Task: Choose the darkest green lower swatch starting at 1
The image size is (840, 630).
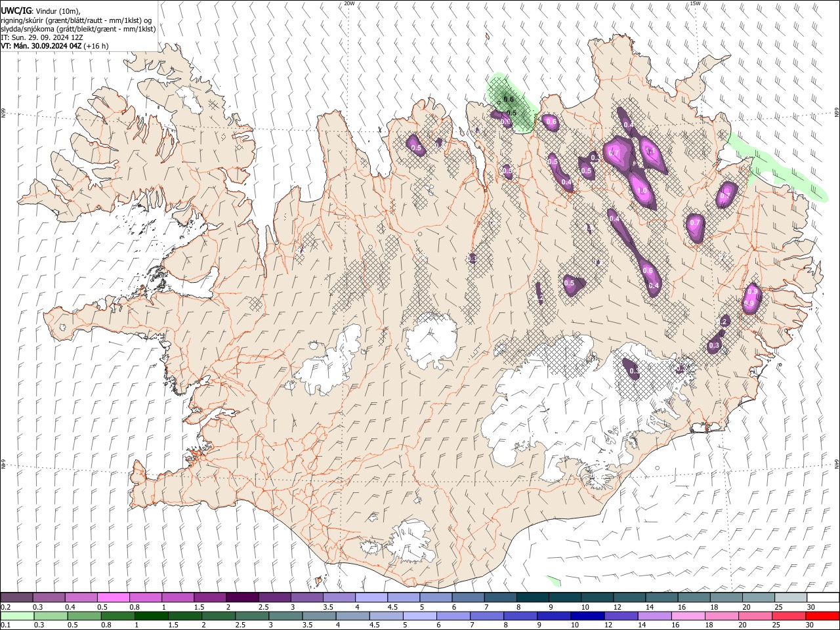Action: tap(151, 616)
